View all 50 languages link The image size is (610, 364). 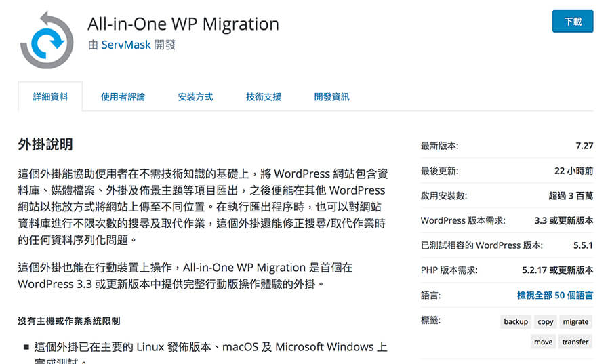tap(554, 296)
